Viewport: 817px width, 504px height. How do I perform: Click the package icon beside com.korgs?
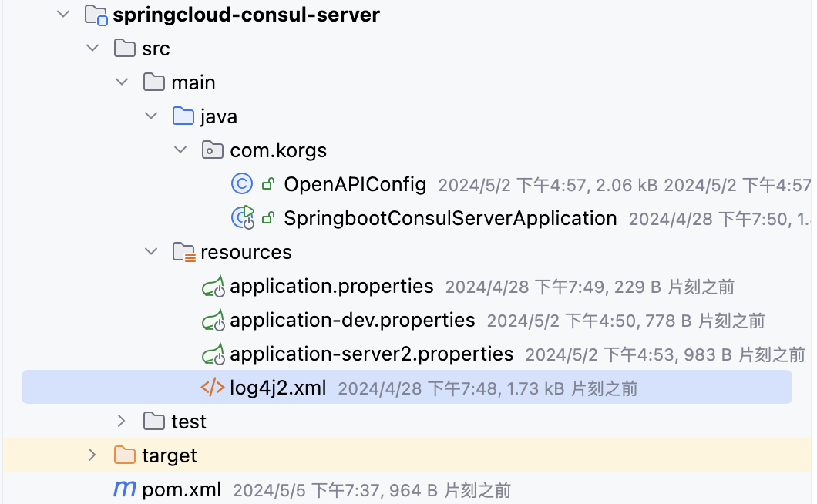tap(212, 150)
